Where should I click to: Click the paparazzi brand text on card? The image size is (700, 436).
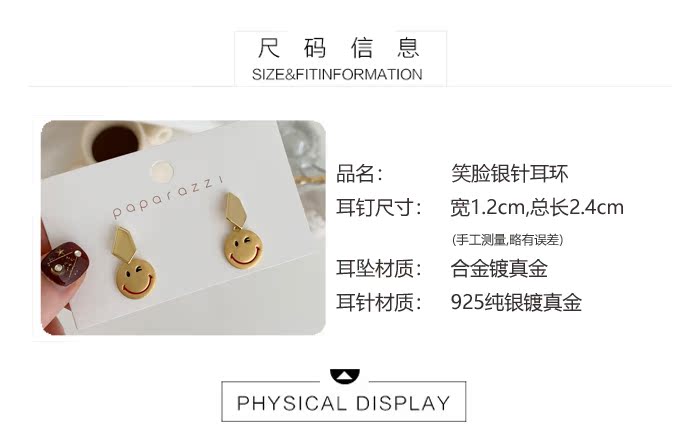(x=167, y=197)
